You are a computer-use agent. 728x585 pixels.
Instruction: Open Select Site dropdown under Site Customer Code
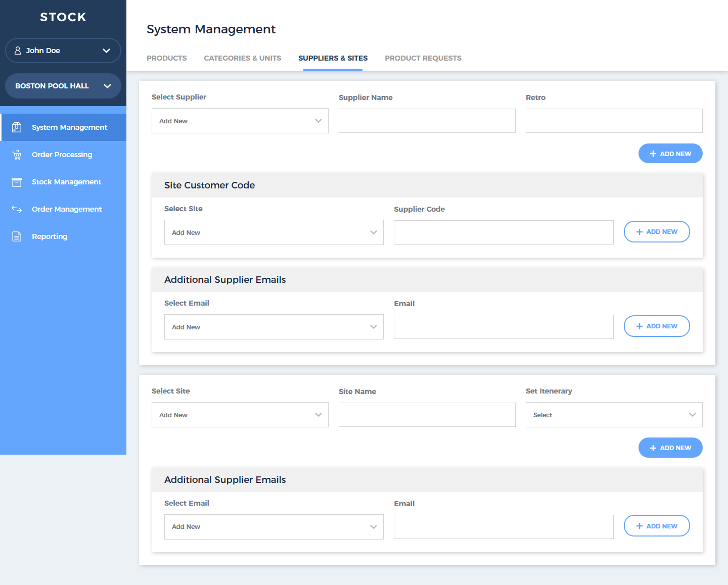click(x=274, y=232)
